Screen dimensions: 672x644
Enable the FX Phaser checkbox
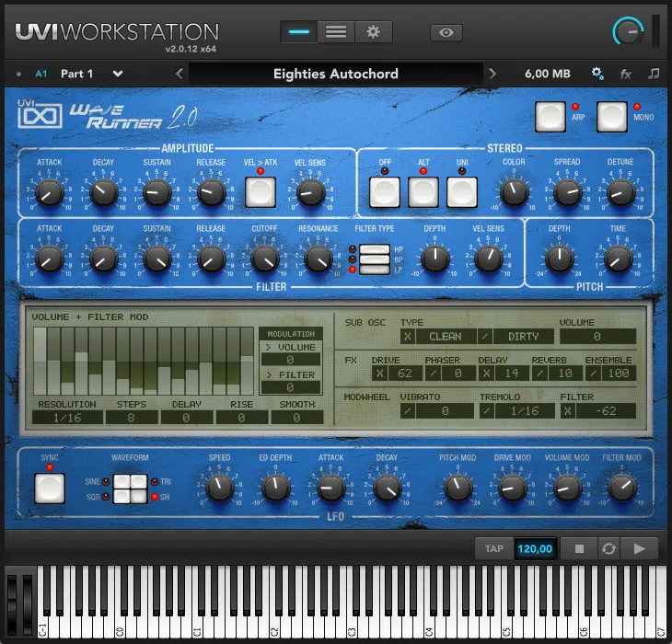point(434,373)
